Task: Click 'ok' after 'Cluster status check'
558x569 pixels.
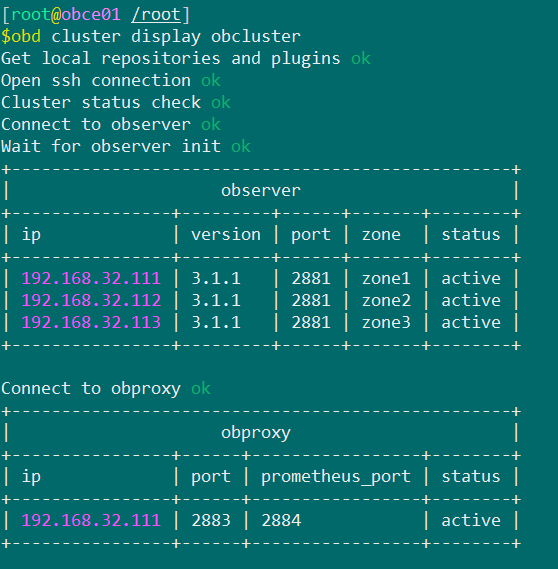Action: point(221,103)
